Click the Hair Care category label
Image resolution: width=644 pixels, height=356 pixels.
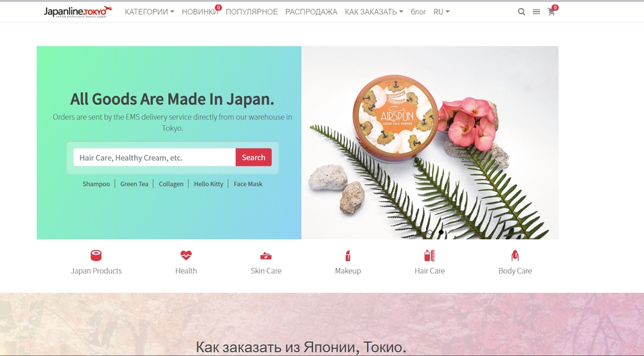pos(429,271)
